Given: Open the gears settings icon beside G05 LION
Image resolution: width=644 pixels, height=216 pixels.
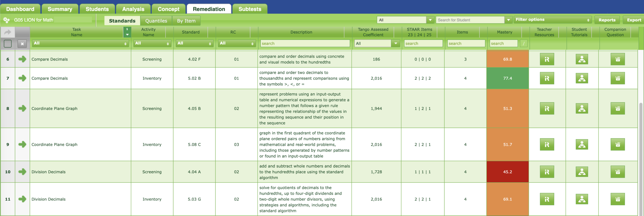Looking at the screenshot, I should (6, 20).
